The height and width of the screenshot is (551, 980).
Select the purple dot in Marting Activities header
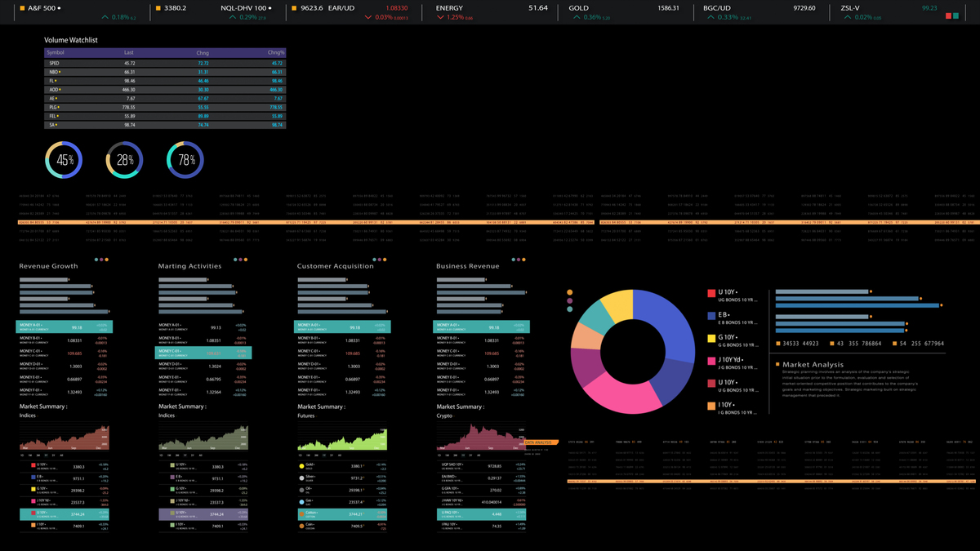click(x=241, y=260)
